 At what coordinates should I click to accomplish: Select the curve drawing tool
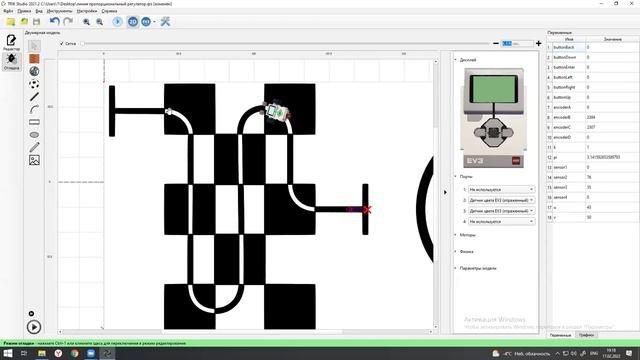click(34, 109)
